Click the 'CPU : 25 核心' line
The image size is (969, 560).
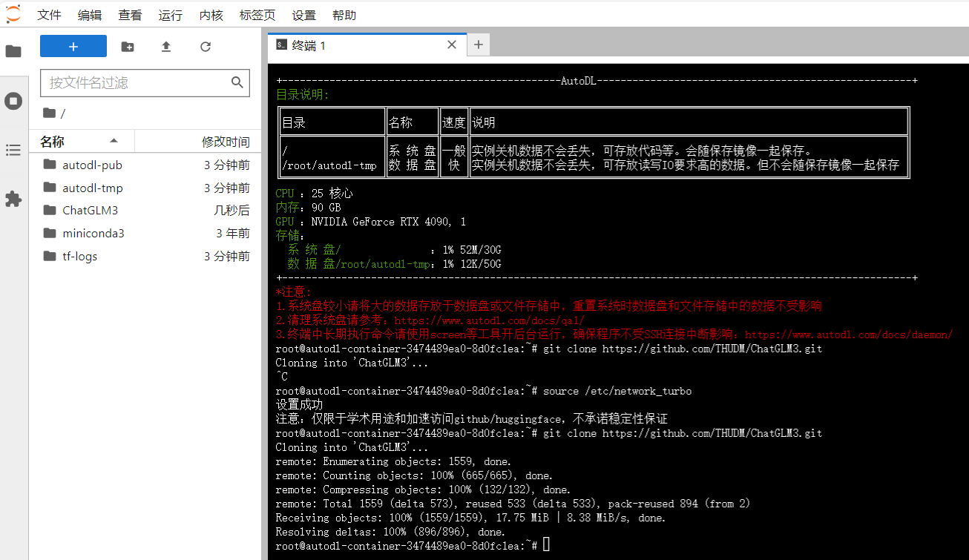(314, 194)
